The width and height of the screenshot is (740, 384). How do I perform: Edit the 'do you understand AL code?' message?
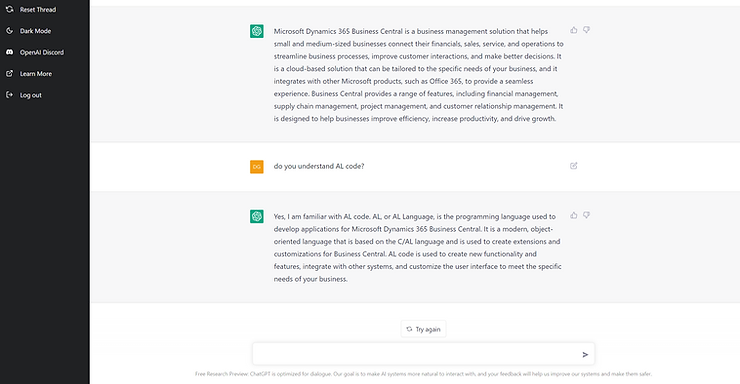point(573,166)
